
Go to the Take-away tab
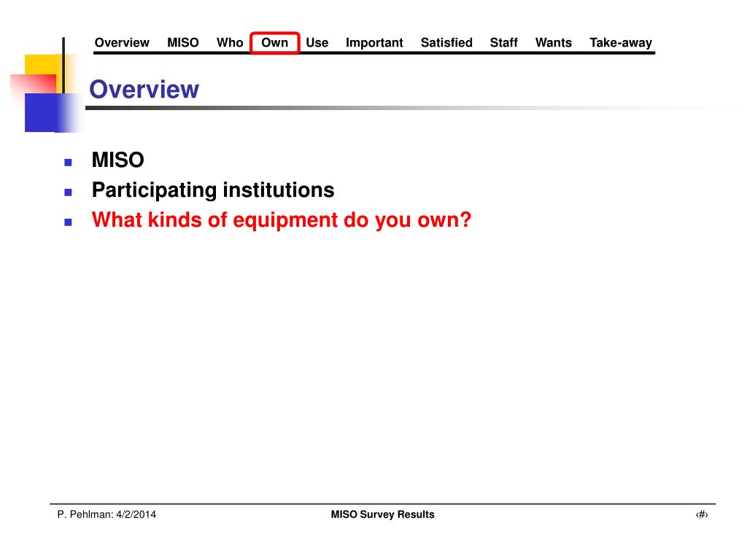coord(621,43)
